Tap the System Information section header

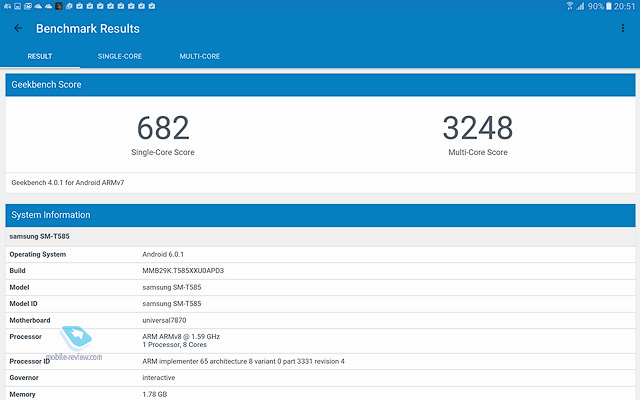[320, 215]
